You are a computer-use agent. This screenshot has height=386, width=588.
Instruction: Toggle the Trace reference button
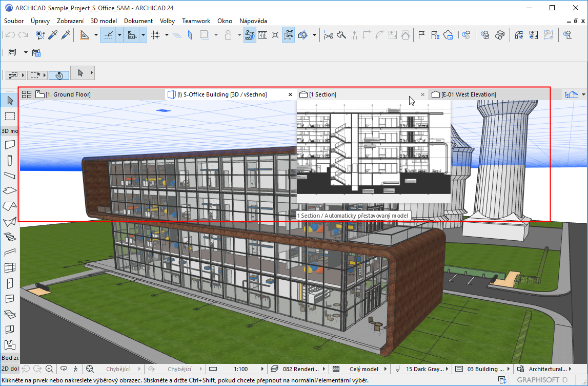pos(205,35)
